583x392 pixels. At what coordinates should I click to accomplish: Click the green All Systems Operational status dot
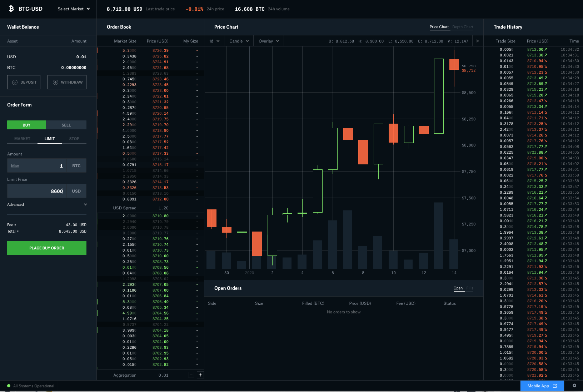click(8, 386)
